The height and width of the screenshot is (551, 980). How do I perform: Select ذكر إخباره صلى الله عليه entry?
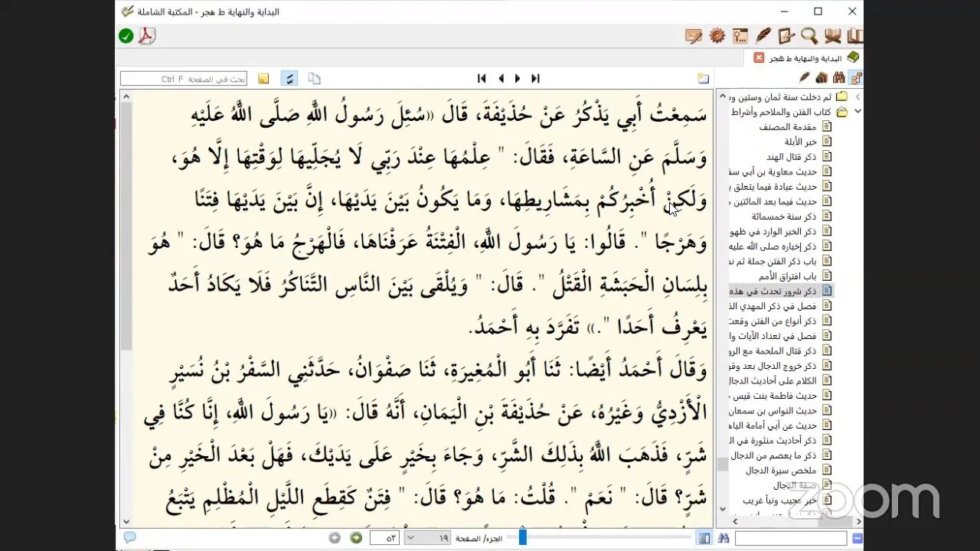coord(773,246)
